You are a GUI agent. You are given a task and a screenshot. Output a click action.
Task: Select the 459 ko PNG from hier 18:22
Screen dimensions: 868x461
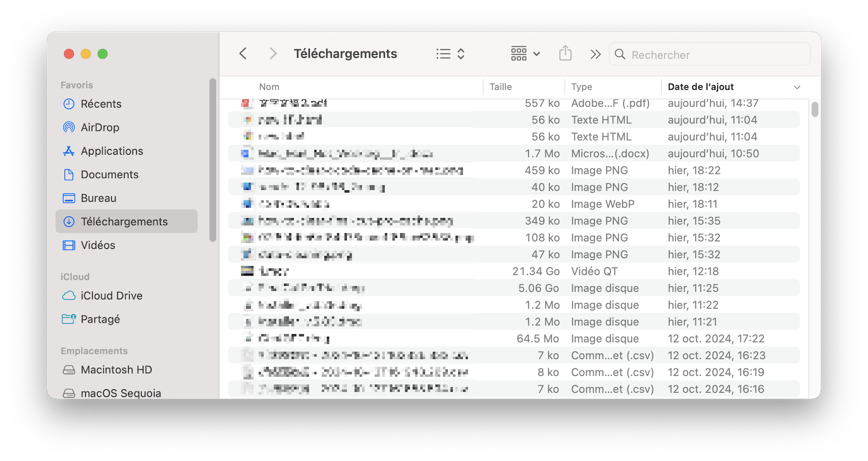513,170
